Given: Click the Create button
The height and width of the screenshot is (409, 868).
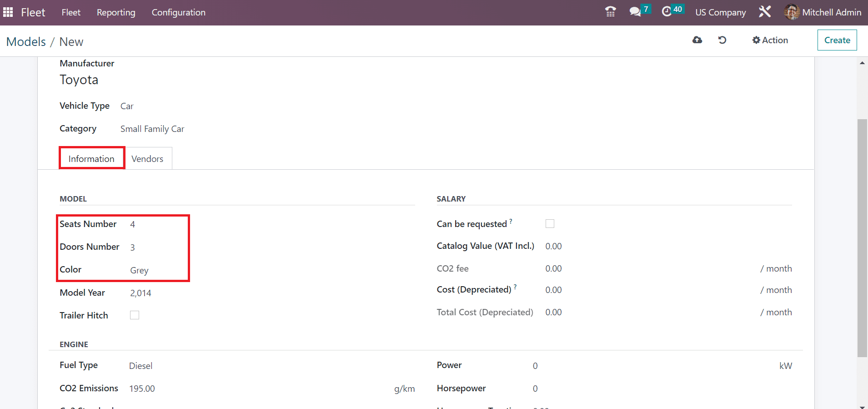Looking at the screenshot, I should pyautogui.click(x=837, y=40).
